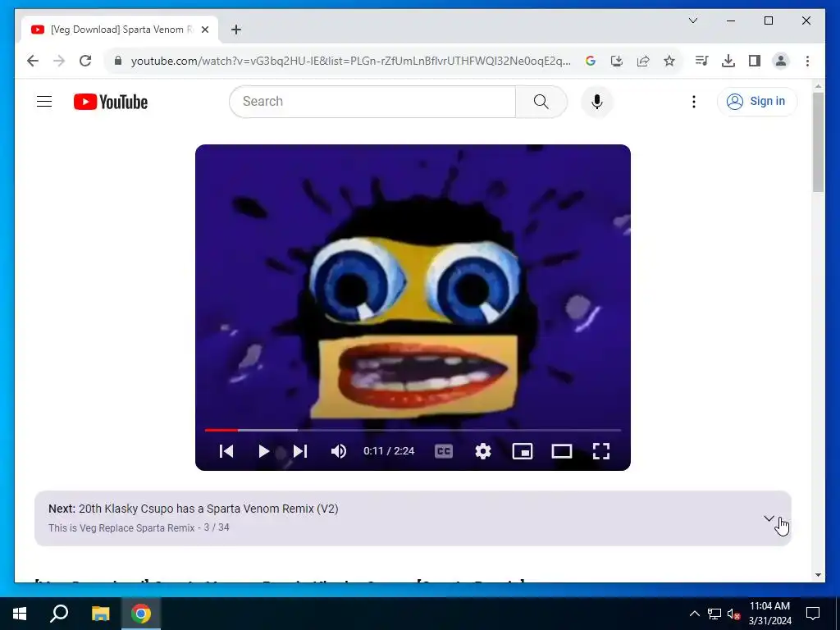This screenshot has height=630, width=840.
Task: Show hidden system tray icons
Action: [694, 614]
